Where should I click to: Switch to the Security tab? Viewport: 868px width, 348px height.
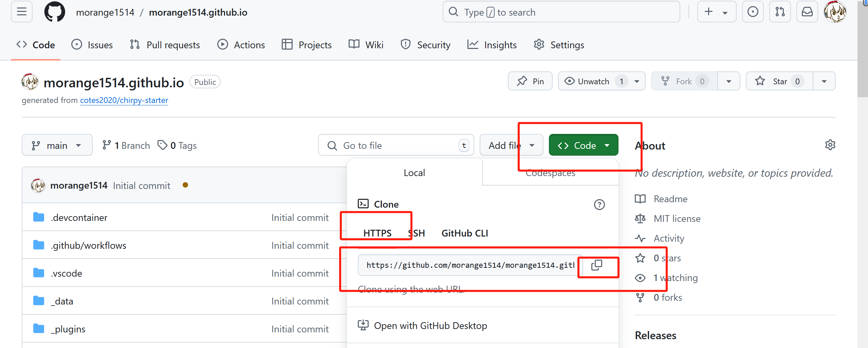(425, 45)
